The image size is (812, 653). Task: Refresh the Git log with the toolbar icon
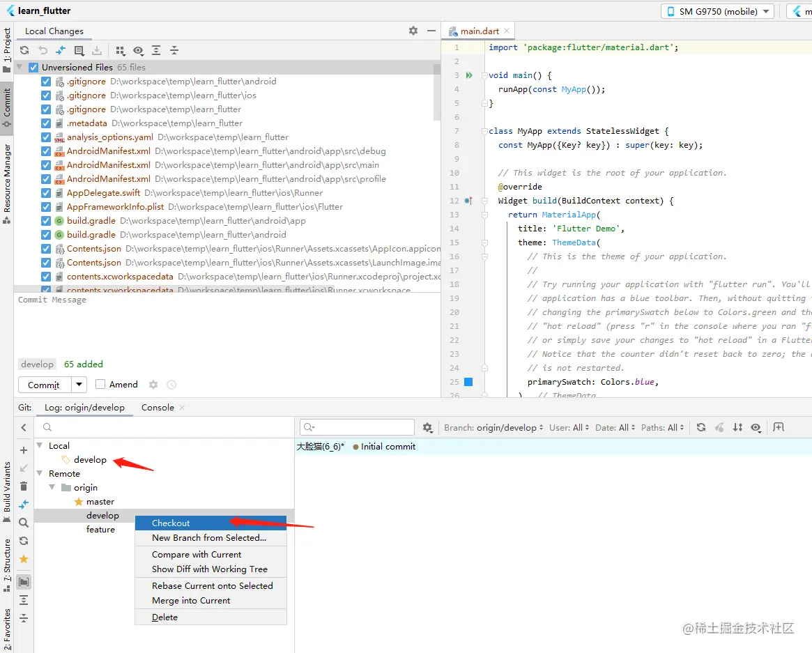coord(701,427)
